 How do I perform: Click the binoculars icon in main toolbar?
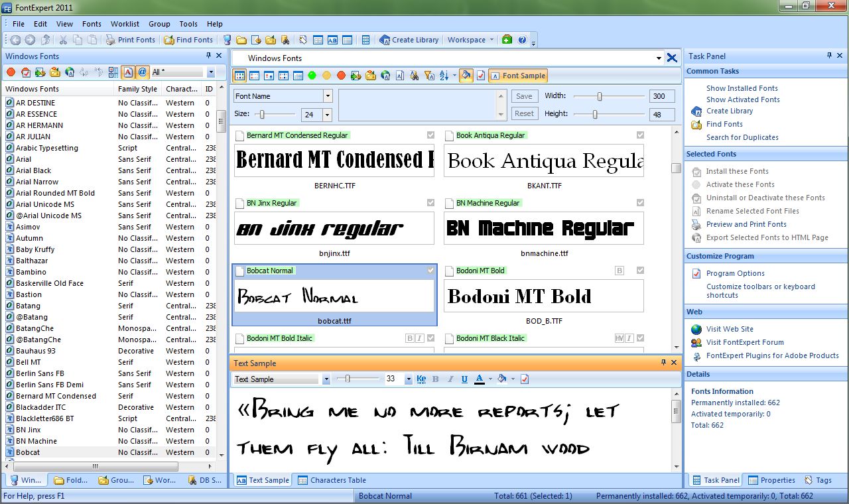[x=285, y=40]
